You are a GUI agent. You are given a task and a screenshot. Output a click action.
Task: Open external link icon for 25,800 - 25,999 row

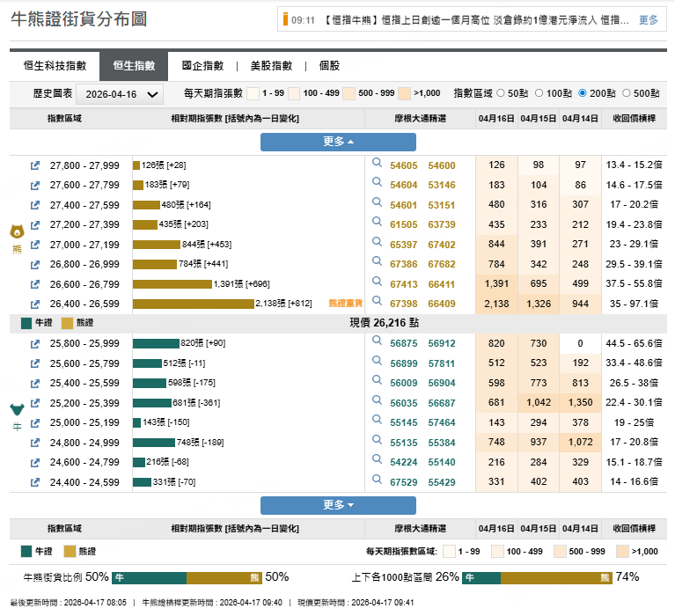[35, 343]
